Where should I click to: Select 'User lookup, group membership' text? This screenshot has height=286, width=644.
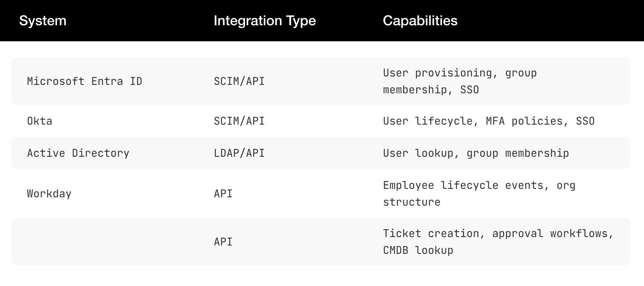click(x=476, y=153)
